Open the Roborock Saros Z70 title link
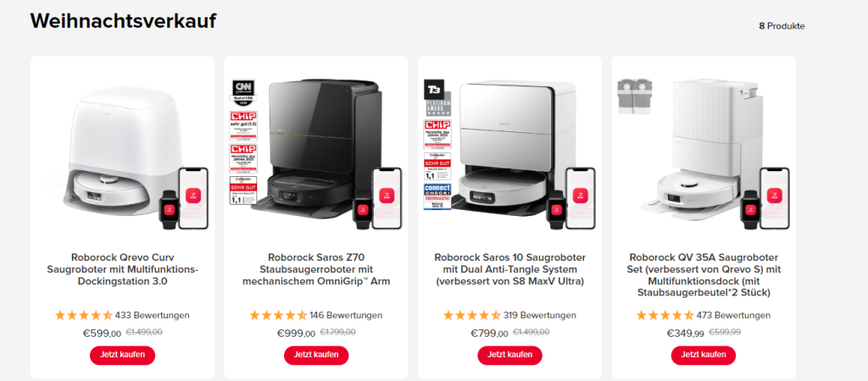Image resolution: width=868 pixels, height=381 pixels. [x=316, y=269]
